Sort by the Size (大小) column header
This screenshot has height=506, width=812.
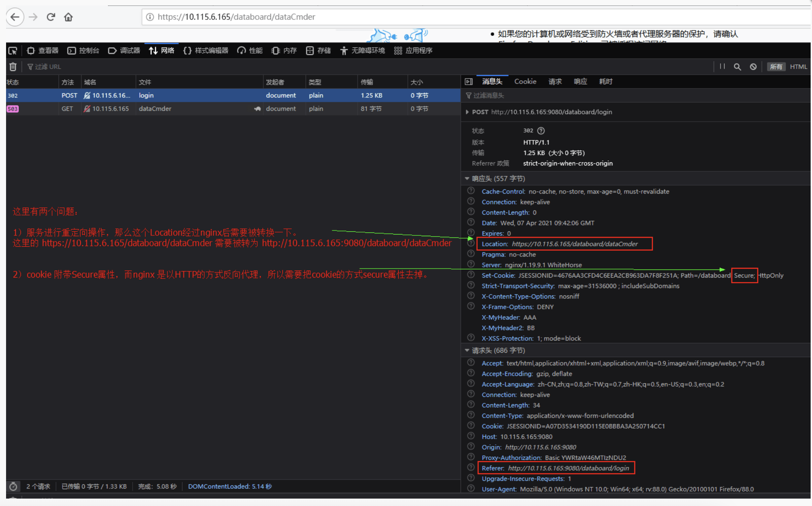point(434,82)
